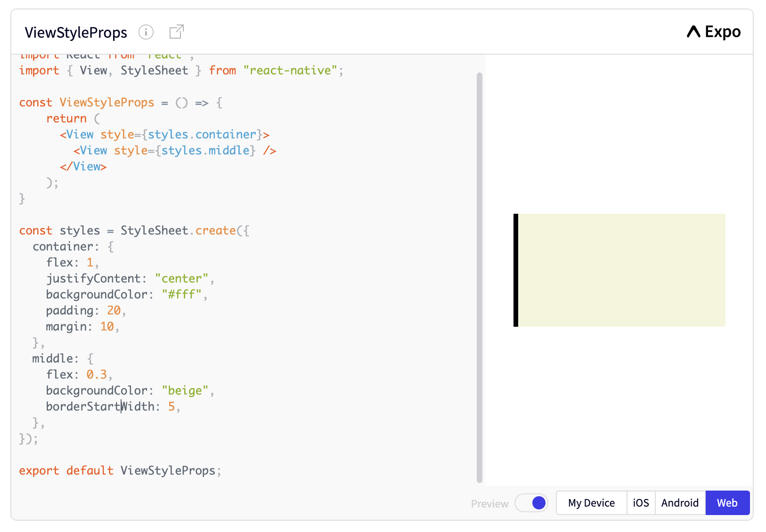Click the export default ViewStyleProps line
The width and height of the screenshot is (766, 532).
120,470
